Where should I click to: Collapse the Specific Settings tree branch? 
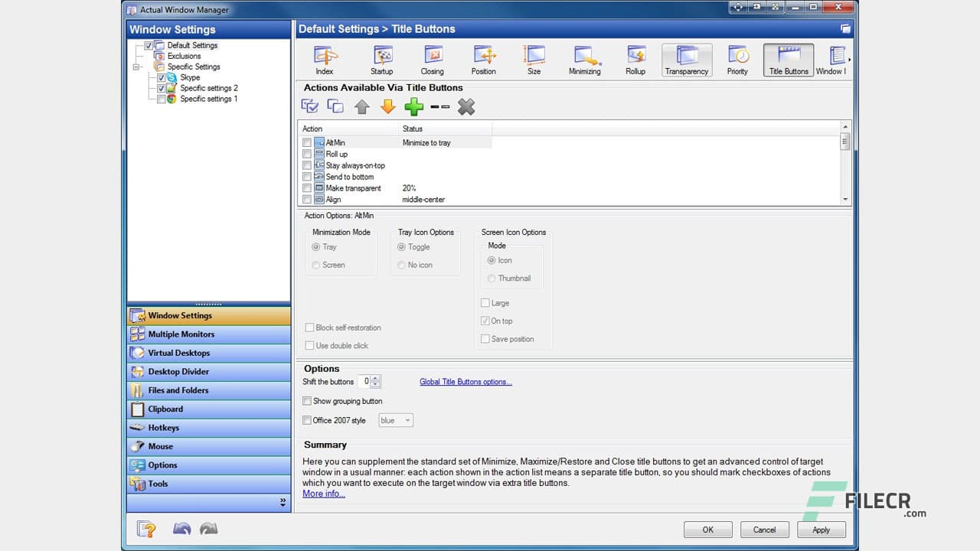pyautogui.click(x=136, y=67)
